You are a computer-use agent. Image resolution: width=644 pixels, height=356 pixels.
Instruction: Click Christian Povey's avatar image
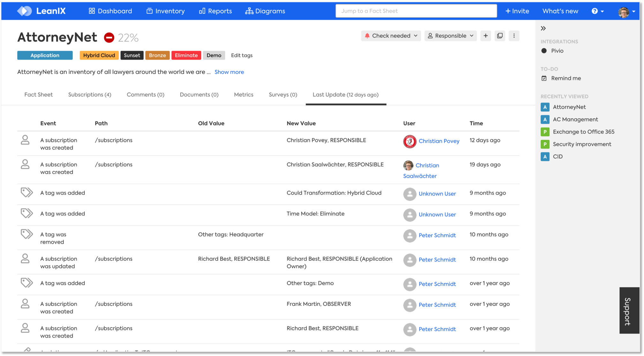tap(409, 141)
